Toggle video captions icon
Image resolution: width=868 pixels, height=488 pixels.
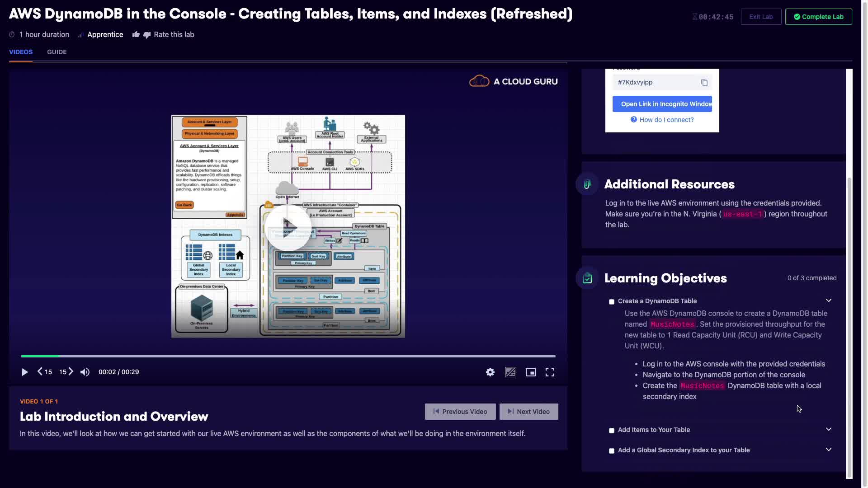click(510, 372)
